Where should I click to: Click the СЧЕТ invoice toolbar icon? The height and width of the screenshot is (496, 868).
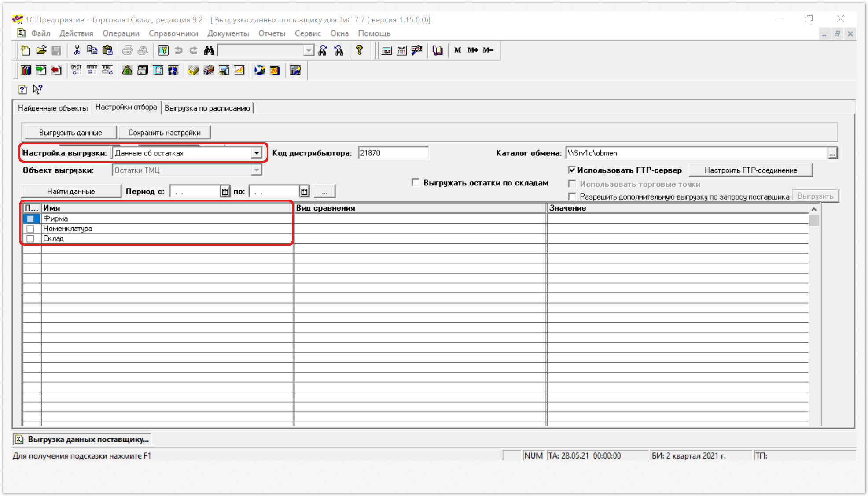(x=76, y=70)
